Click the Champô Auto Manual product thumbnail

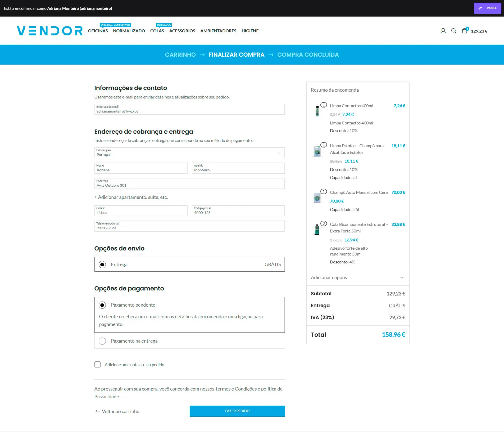pos(317,198)
